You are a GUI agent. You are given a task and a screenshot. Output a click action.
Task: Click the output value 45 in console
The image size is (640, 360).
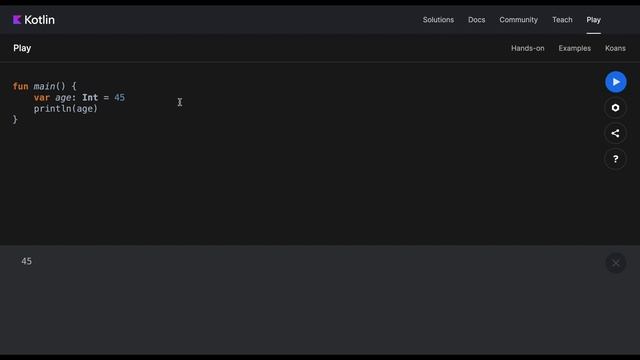point(27,261)
